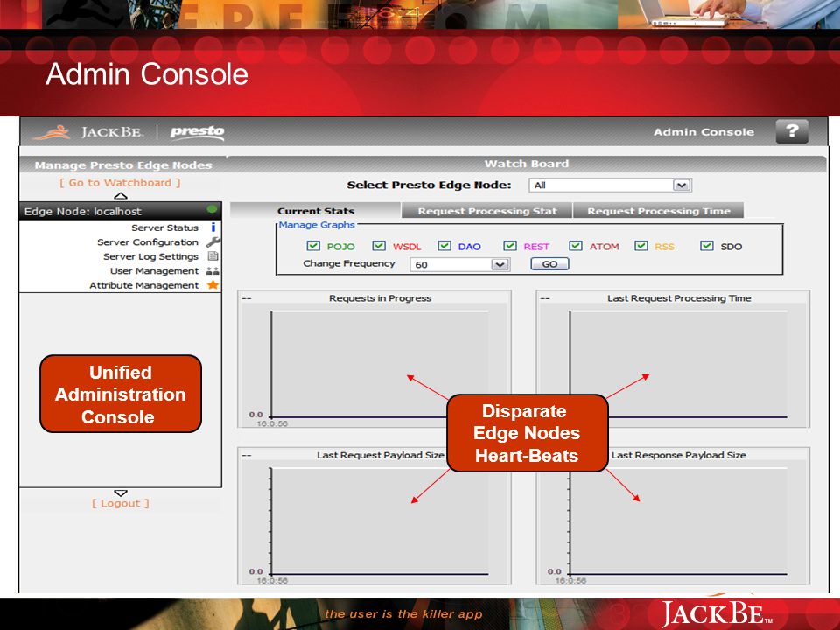The width and height of the screenshot is (840, 630).
Task: Click the Watch Board panel title
Action: (527, 164)
